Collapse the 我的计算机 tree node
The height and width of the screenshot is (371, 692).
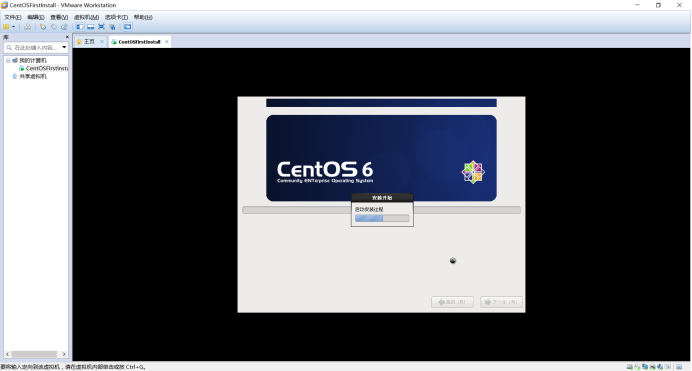point(8,60)
